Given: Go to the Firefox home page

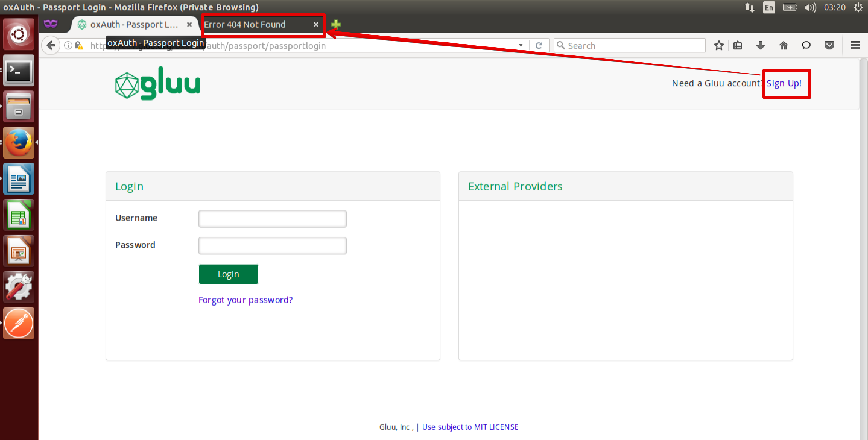Looking at the screenshot, I should [x=784, y=45].
